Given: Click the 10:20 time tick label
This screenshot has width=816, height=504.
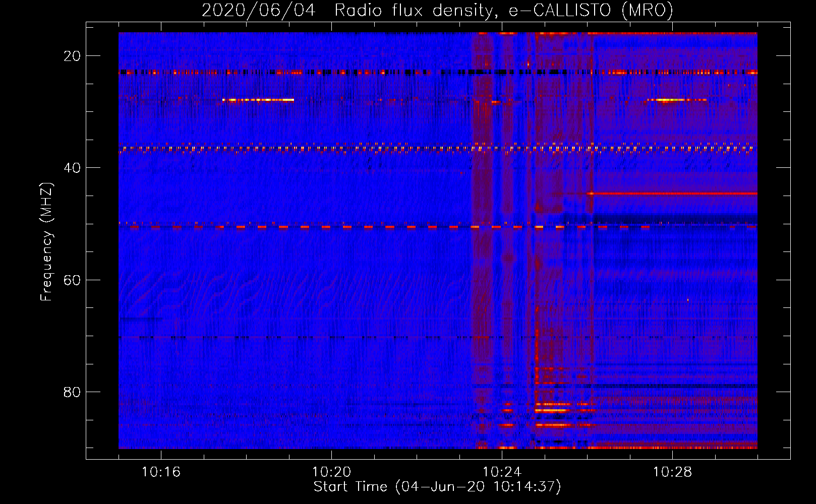Looking at the screenshot, I should (331, 472).
